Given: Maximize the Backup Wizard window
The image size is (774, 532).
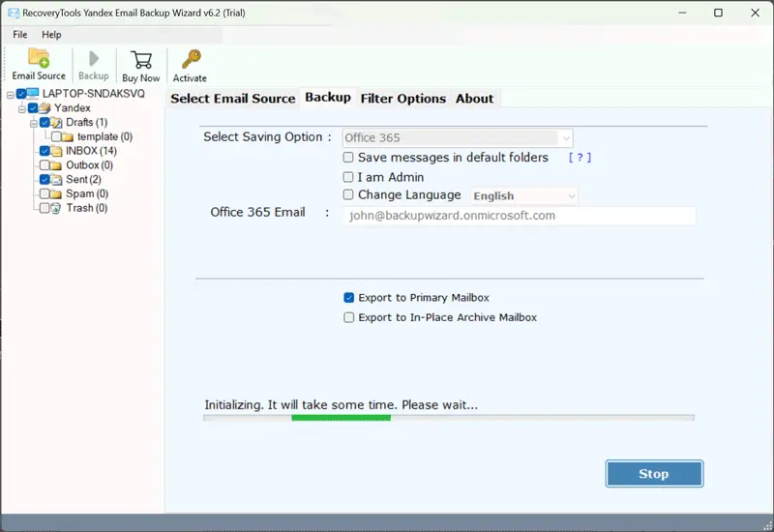Looking at the screenshot, I should 718,13.
